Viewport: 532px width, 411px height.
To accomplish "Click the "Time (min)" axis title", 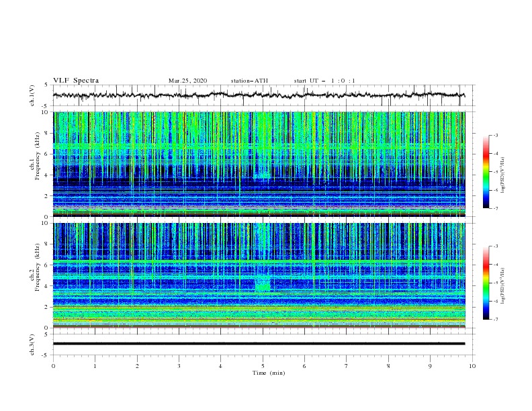I will pos(269,373).
